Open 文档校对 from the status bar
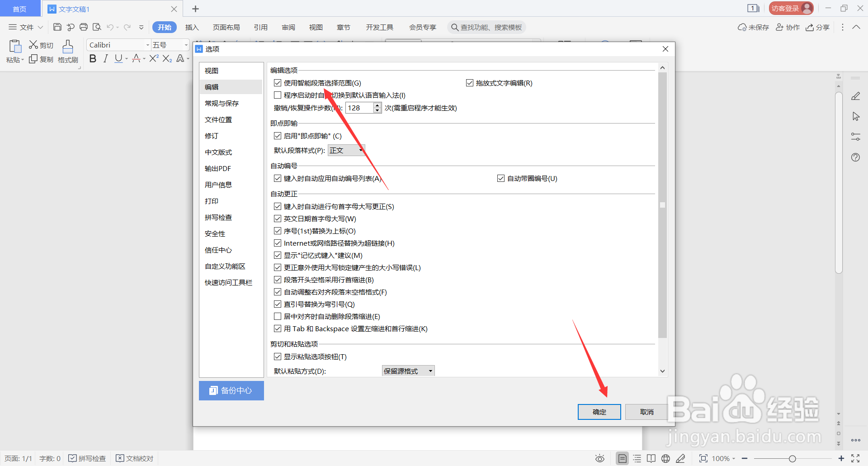This screenshot has height=466, width=868. 134,458
